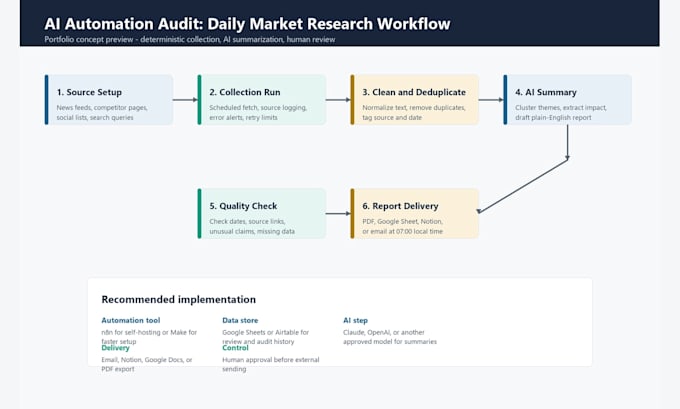This screenshot has height=409, width=680.
Task: Click the 'Data store' label
Action: tap(240, 321)
